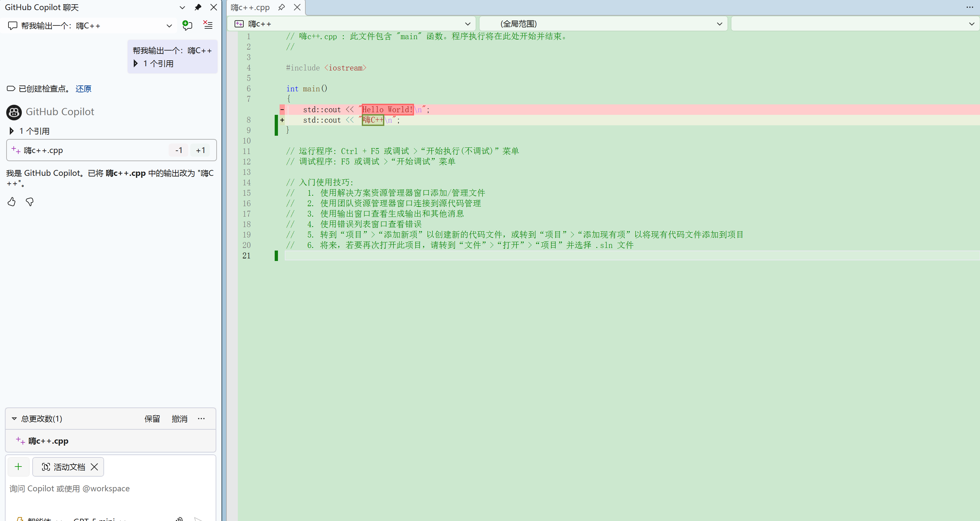Open the (全局范围) scope dropdown

tap(719, 23)
